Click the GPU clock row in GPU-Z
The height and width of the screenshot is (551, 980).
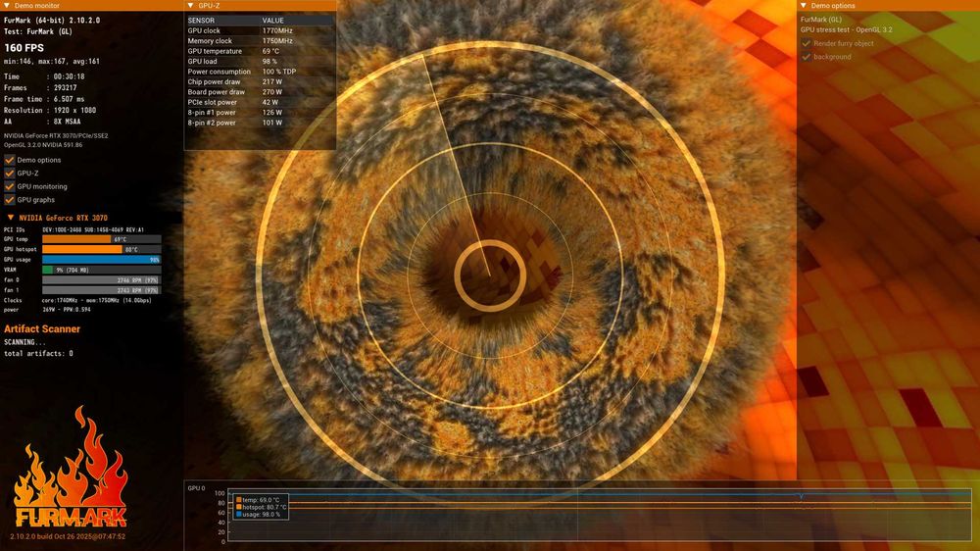tap(260, 30)
